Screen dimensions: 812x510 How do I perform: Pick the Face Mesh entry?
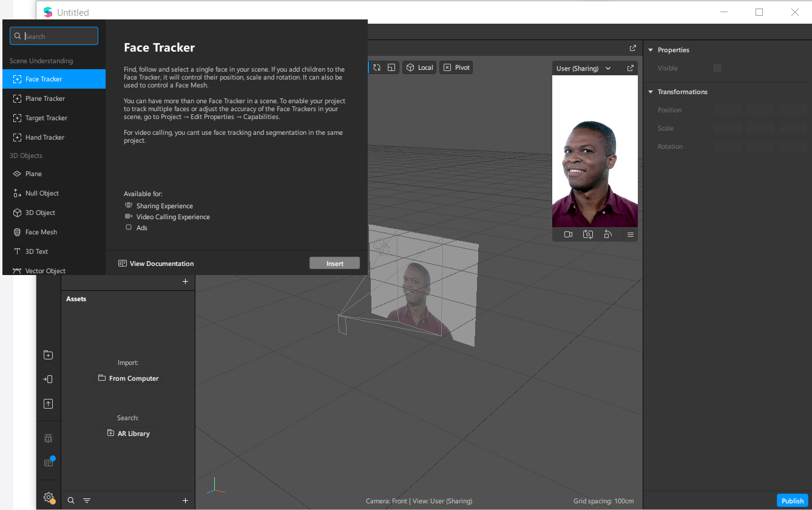[x=54, y=232]
